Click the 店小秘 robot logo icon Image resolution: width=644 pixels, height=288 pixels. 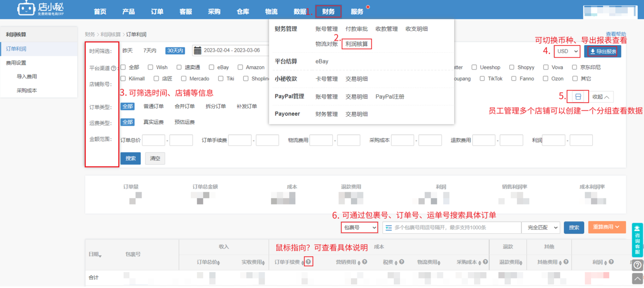[x=26, y=9]
